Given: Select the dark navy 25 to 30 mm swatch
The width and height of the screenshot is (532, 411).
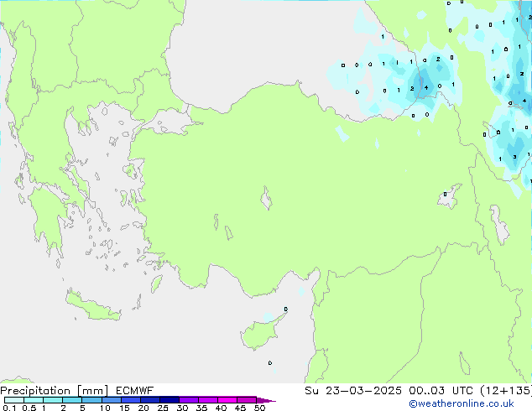Looking at the screenshot, I should coord(169,400).
